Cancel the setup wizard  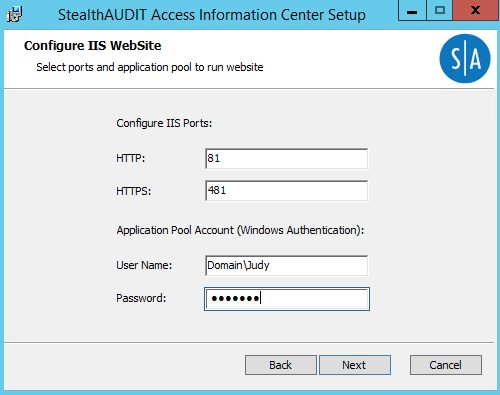pos(446,365)
